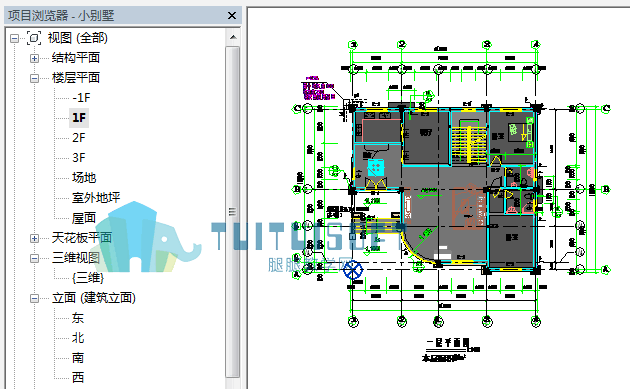Expand the 天花板平面 tree node
630x389 pixels.
(35, 238)
